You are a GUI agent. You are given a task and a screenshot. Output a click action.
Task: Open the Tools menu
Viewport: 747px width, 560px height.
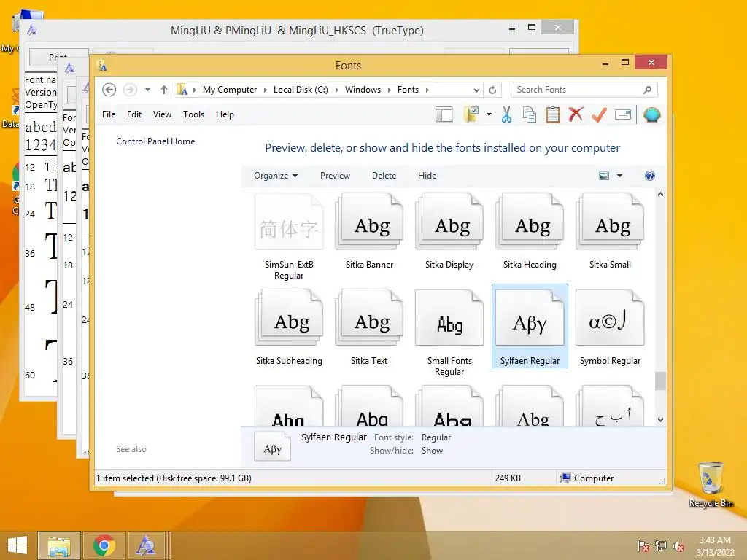pos(193,114)
